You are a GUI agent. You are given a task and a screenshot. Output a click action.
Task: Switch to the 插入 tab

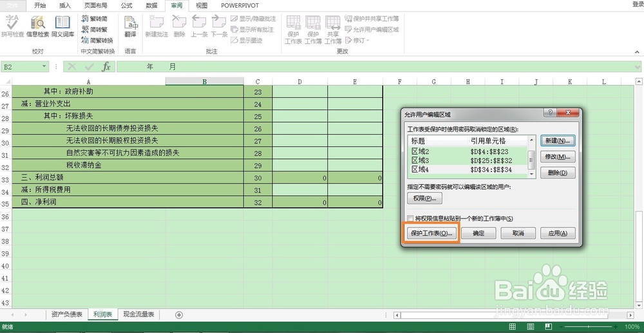click(x=65, y=5)
